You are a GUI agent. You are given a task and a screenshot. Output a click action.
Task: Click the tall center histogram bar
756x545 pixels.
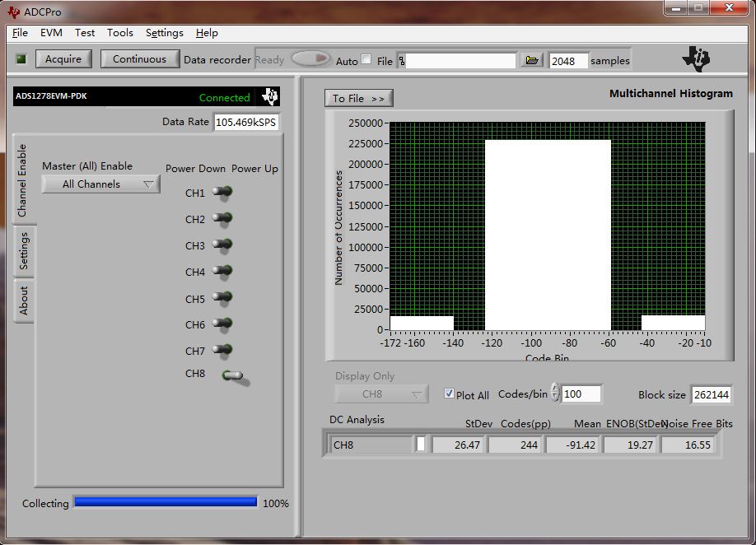[x=548, y=235]
